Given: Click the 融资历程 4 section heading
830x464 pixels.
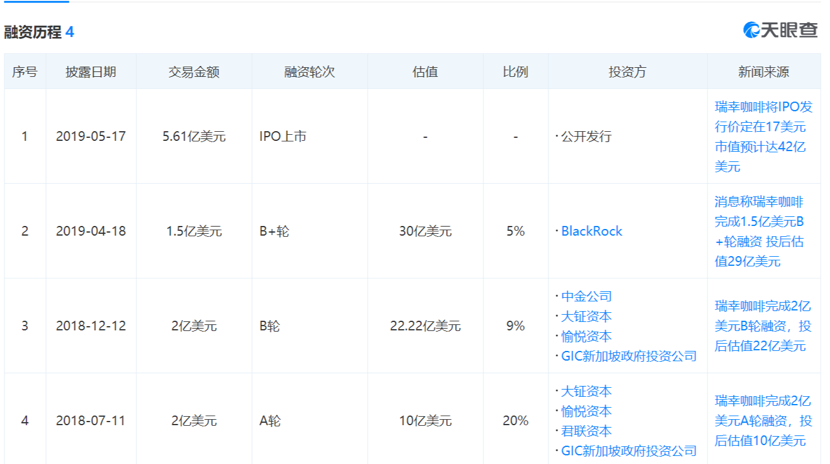Looking at the screenshot, I should pos(39,32).
